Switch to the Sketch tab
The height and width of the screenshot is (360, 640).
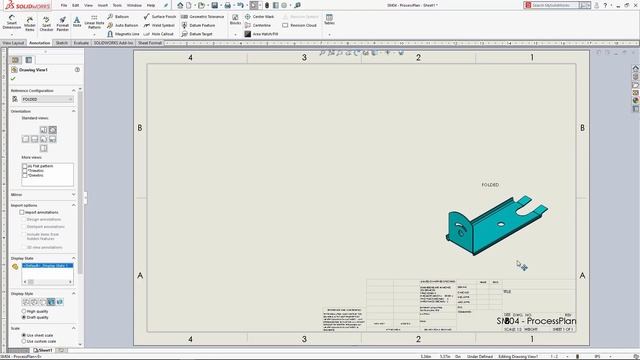click(x=62, y=43)
